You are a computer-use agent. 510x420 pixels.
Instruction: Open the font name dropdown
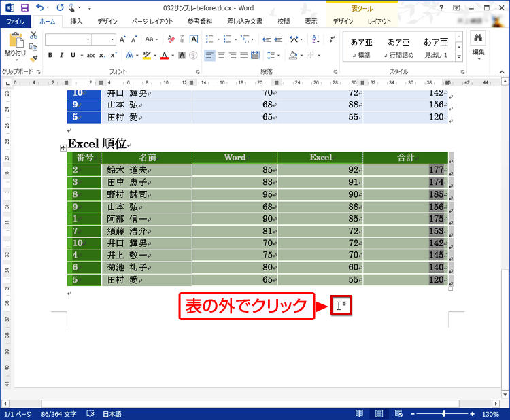pos(88,39)
